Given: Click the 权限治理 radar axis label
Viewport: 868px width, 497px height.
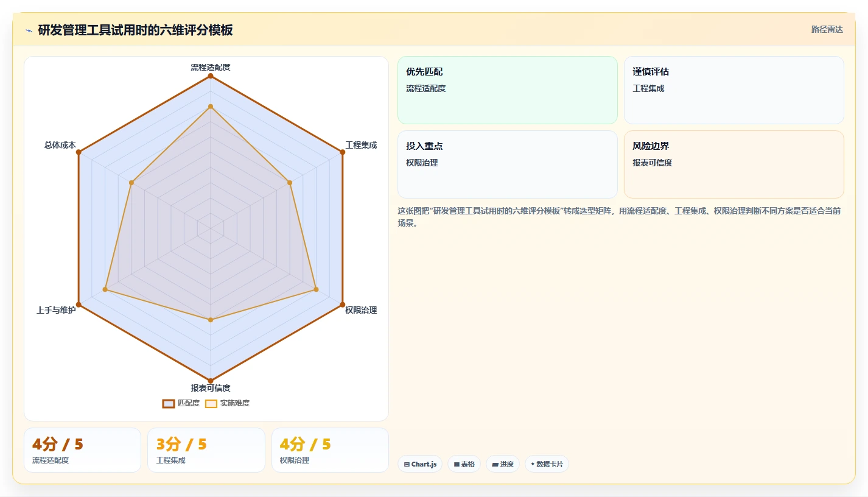Looking at the screenshot, I should pos(361,310).
